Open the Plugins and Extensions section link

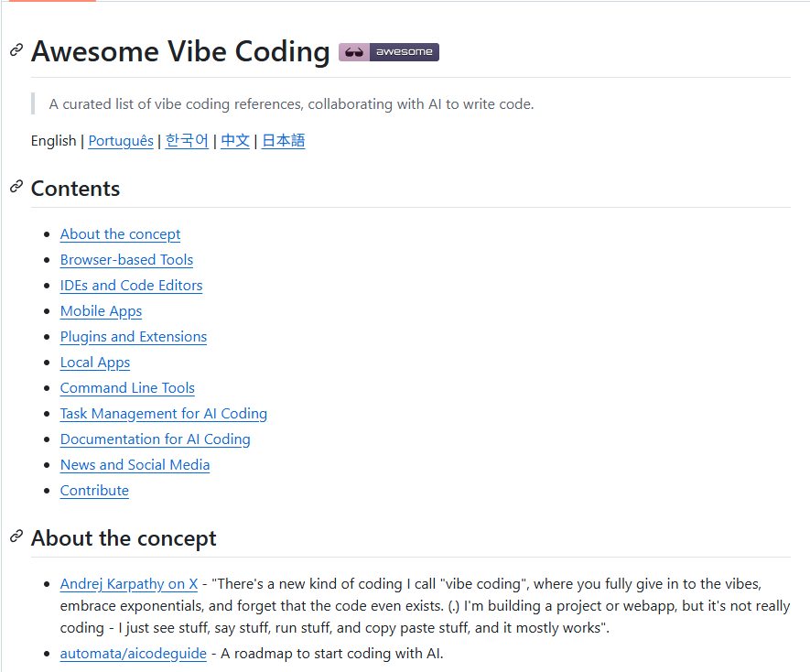(x=133, y=337)
